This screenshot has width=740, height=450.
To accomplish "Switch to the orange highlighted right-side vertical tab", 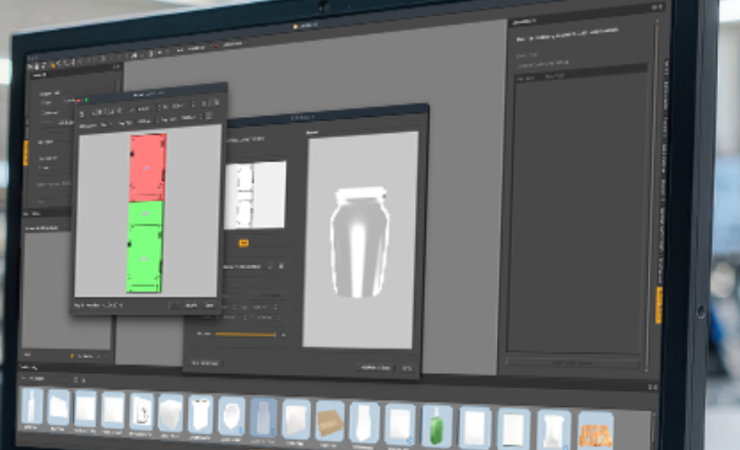I will pyautogui.click(x=659, y=305).
